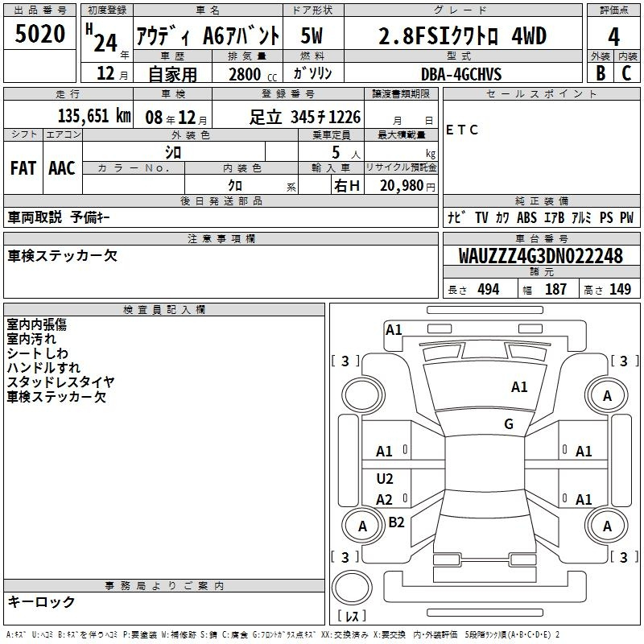Screen dimensions: 644x644
Task: Select the ETC sales point text
Action: click(x=462, y=130)
